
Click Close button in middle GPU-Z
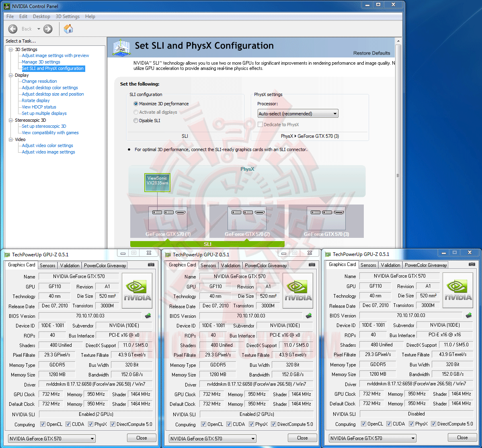[x=302, y=438]
